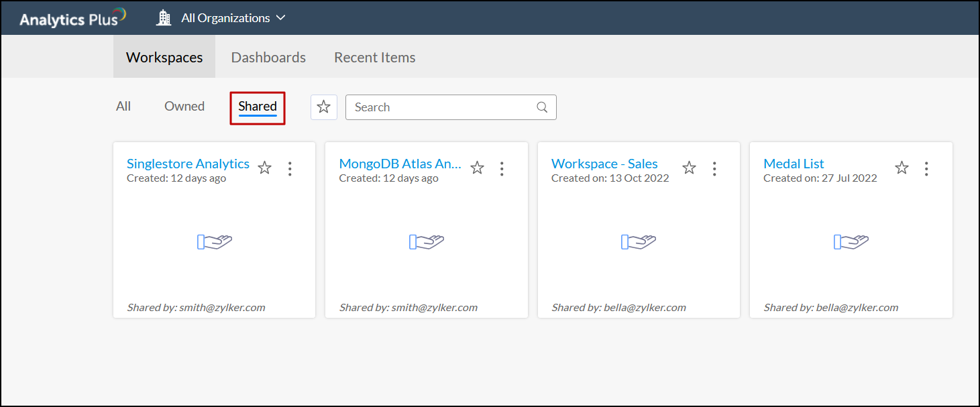Star the Workspace - Sales card
The width and height of the screenshot is (980, 407).
click(x=690, y=168)
